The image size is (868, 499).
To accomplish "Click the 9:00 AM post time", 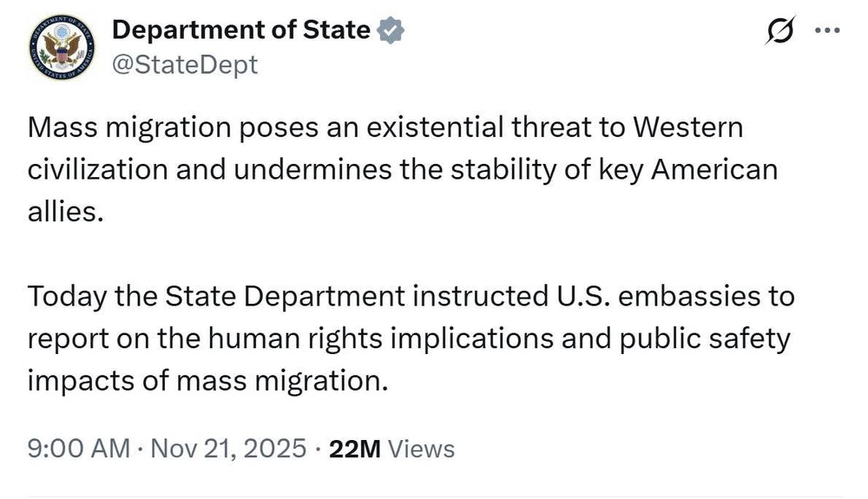I will click(77, 449).
